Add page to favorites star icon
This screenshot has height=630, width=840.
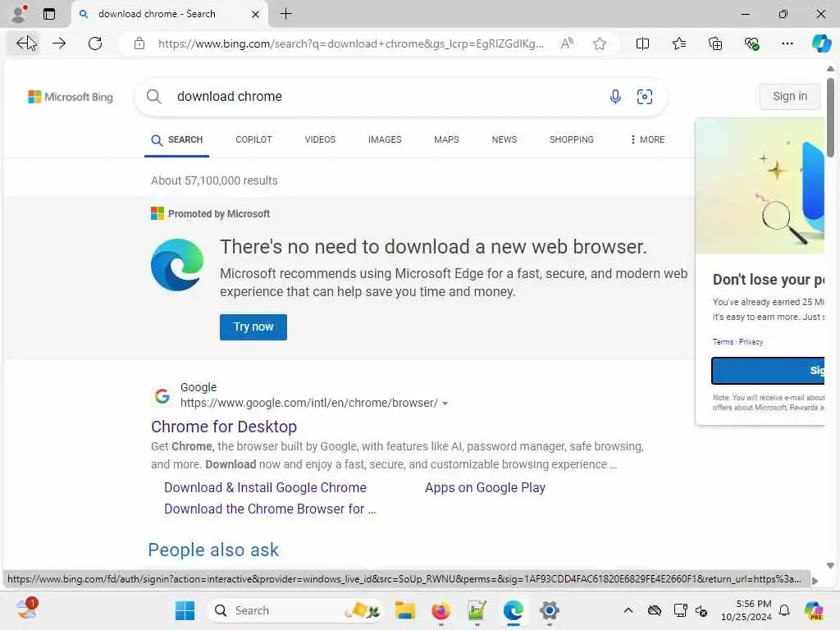pyautogui.click(x=600, y=43)
